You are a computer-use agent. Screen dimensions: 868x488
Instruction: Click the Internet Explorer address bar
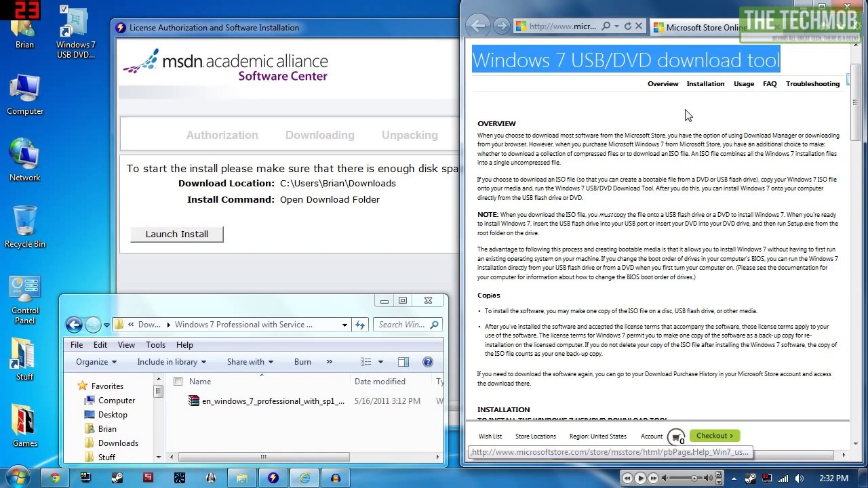(x=561, y=26)
